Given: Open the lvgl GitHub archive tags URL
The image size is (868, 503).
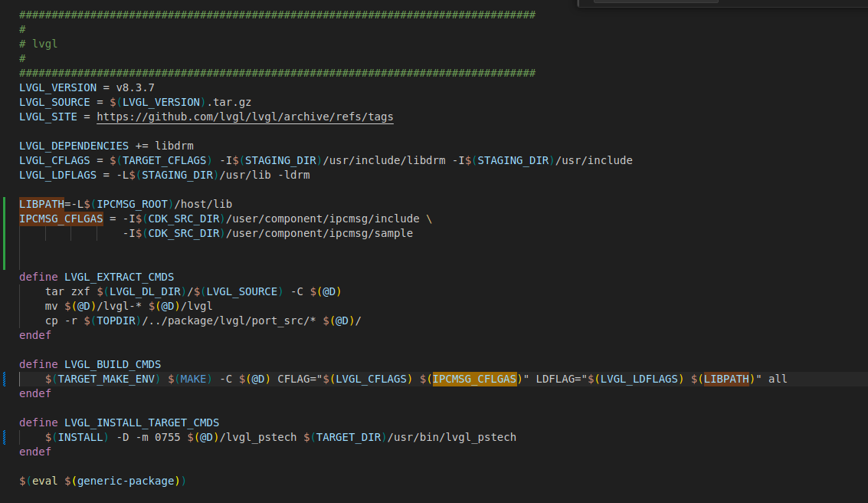Looking at the screenshot, I should coord(245,117).
